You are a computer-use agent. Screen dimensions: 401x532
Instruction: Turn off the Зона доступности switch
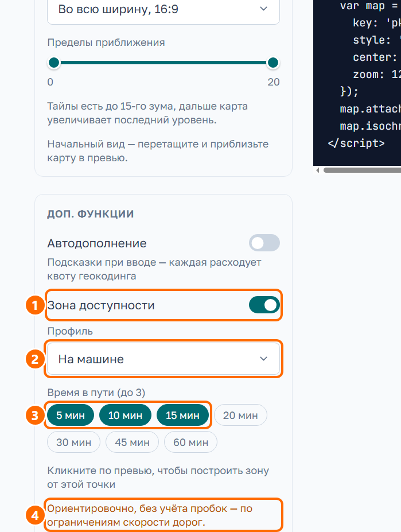(264, 305)
